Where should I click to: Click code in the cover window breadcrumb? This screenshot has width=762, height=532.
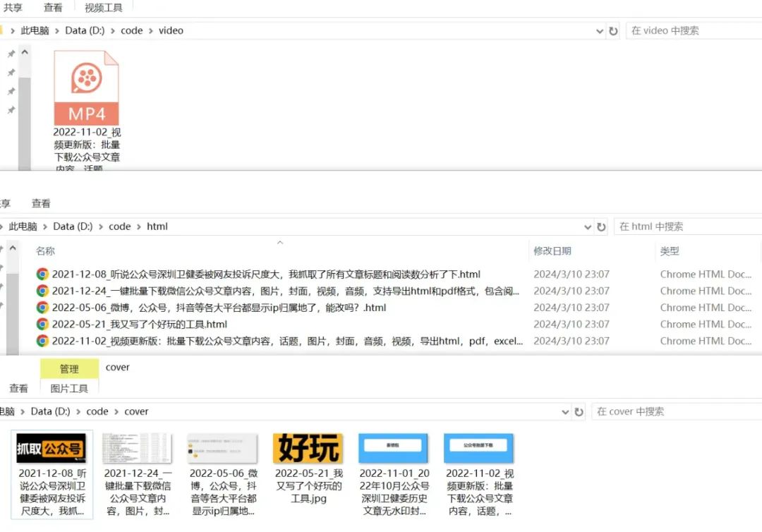point(97,411)
